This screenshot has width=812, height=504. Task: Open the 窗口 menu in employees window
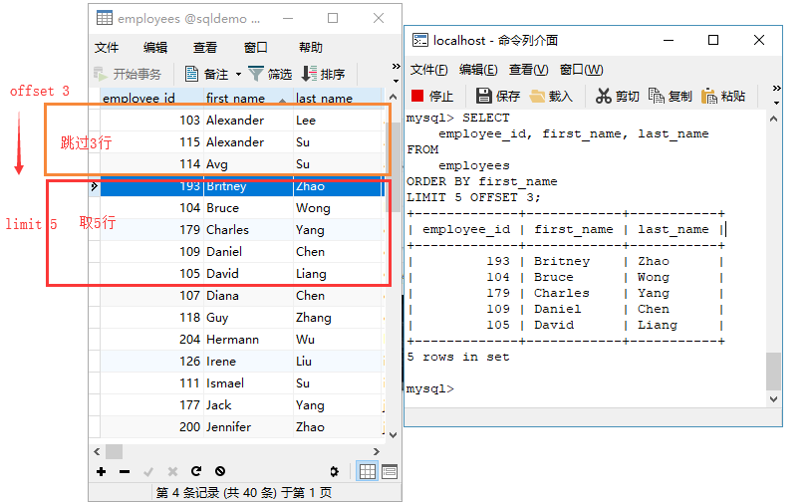(x=255, y=48)
